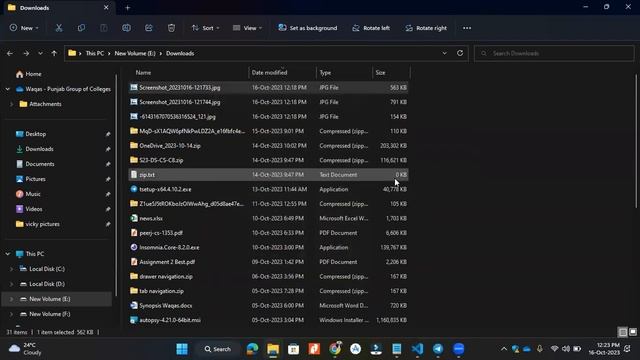Switch to large thumbnails view icon
640x360 pixels.
click(633, 332)
